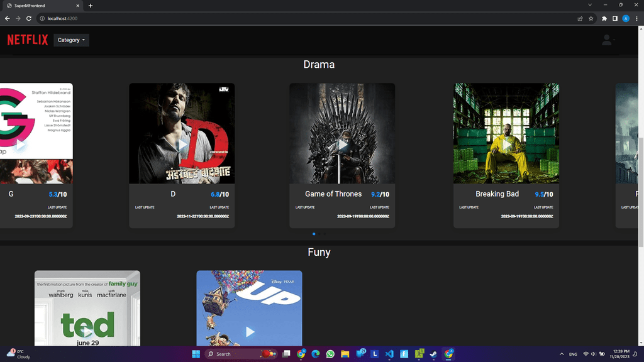Open the G poster thumbnail
The width and height of the screenshot is (644, 362).
[x=36, y=133]
